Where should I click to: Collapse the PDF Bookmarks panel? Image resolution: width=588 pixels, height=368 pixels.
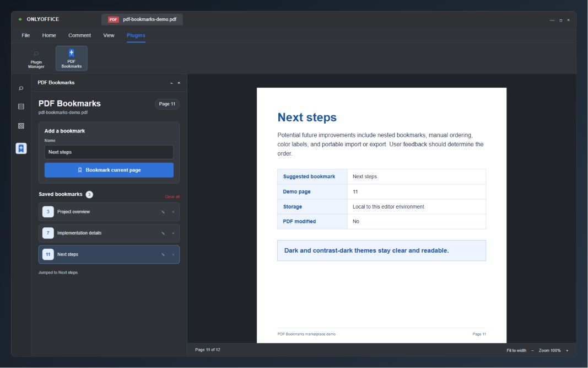pyautogui.click(x=171, y=83)
